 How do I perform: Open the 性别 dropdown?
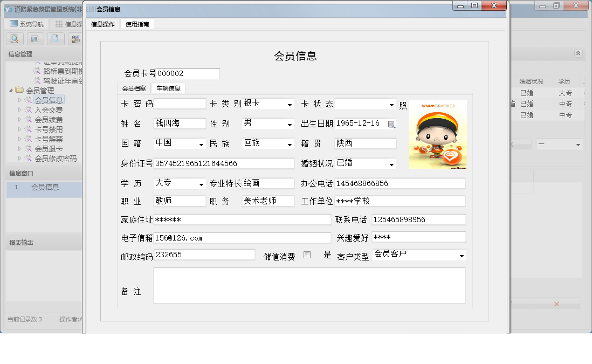[290, 124]
